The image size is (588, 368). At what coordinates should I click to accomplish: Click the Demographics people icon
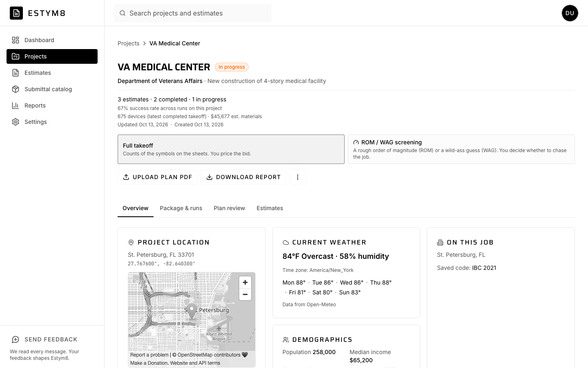286,340
